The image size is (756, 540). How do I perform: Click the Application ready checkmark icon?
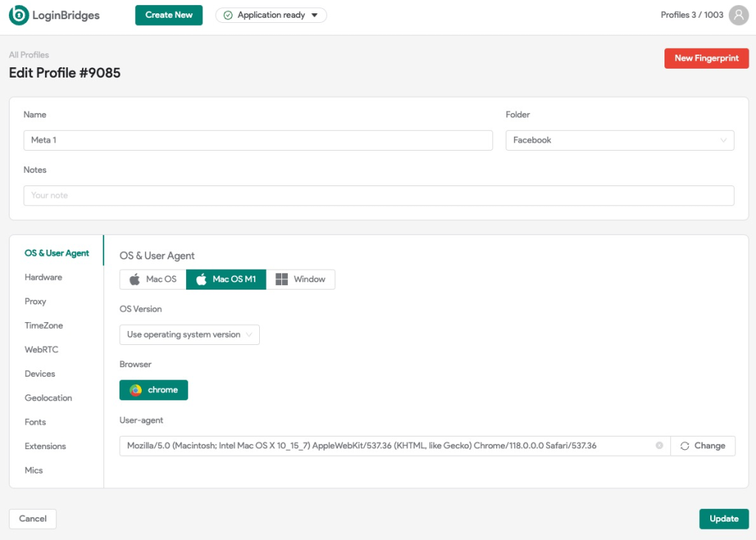[x=227, y=15]
